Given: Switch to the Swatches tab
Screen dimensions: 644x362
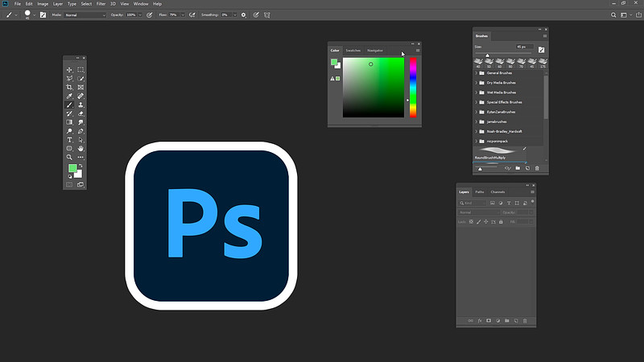Looking at the screenshot, I should click(x=353, y=51).
